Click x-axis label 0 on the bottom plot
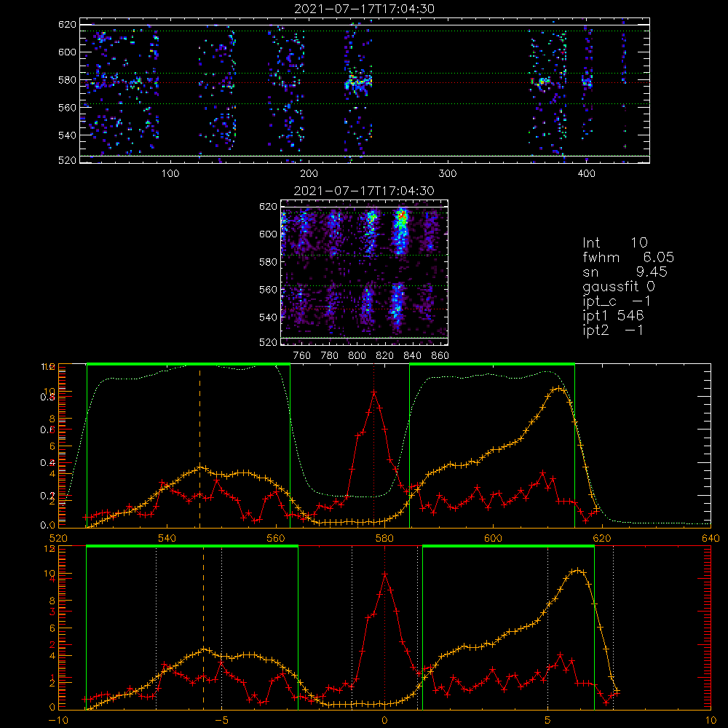This screenshot has height=728, width=728. click(384, 721)
